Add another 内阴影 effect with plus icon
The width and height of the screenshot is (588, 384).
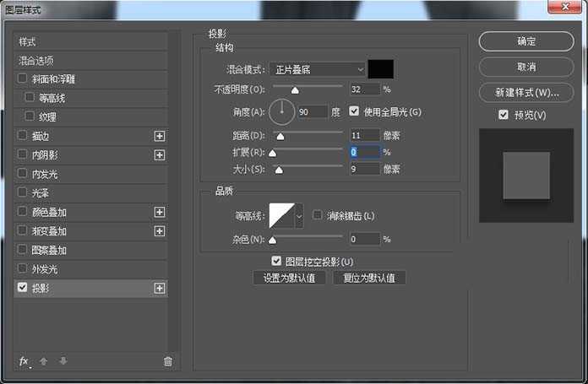(160, 155)
